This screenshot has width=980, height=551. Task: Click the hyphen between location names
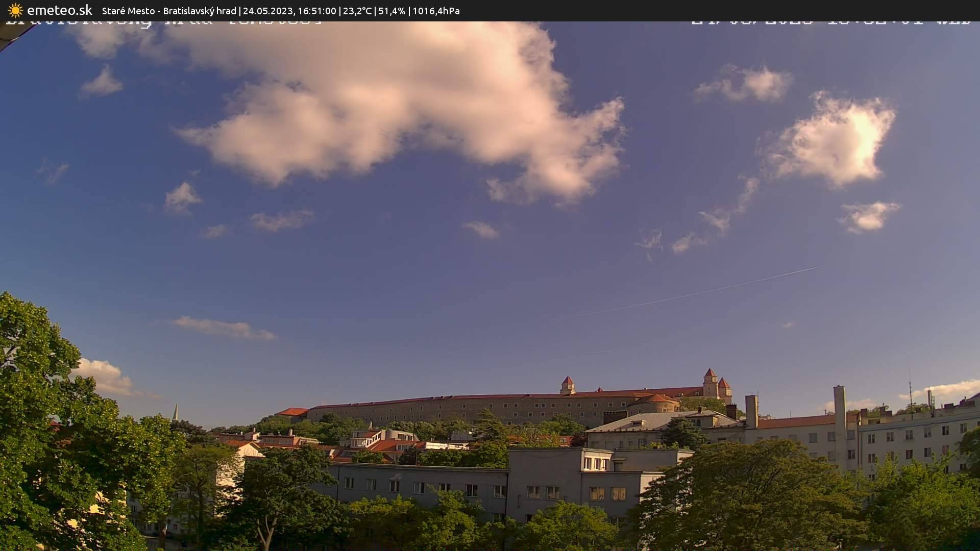tap(158, 11)
